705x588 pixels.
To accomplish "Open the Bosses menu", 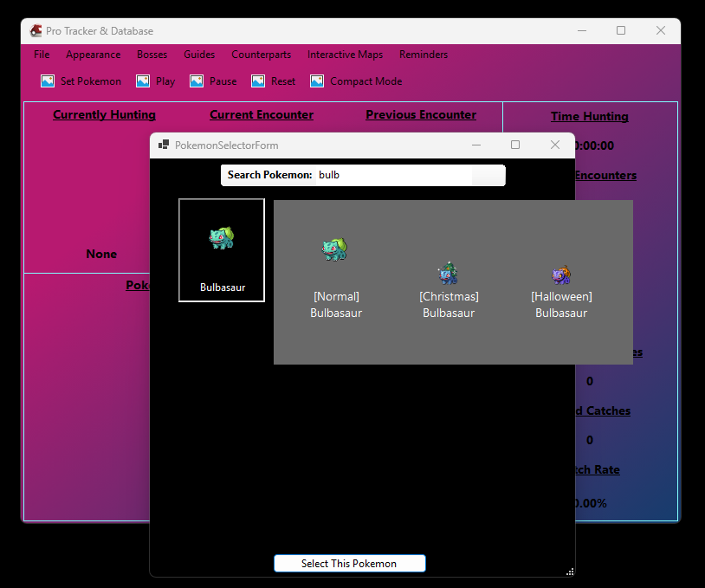I will (x=152, y=55).
